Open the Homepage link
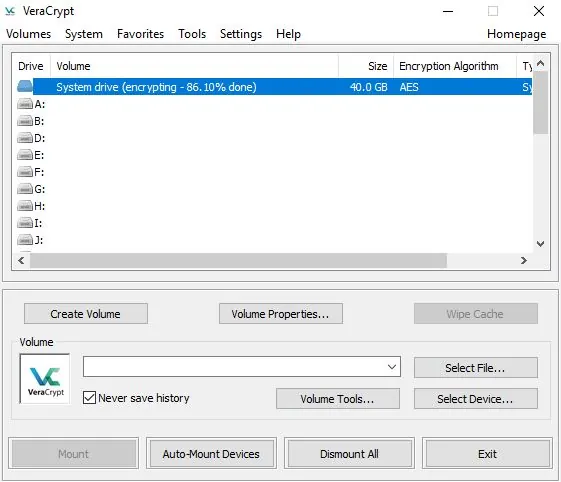The height and width of the screenshot is (482, 561). pos(516,34)
